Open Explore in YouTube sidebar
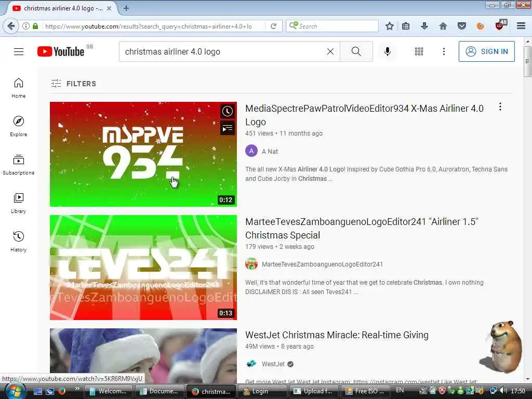The height and width of the screenshot is (399, 532). (18, 126)
